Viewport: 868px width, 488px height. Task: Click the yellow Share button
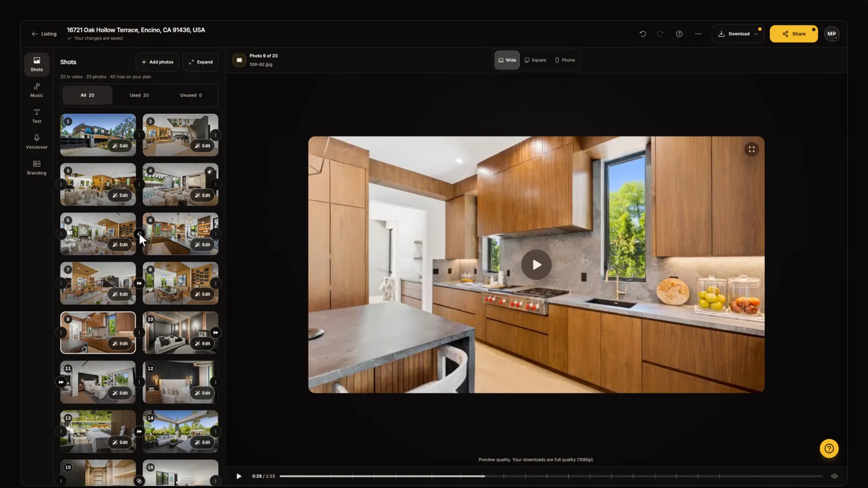794,34
